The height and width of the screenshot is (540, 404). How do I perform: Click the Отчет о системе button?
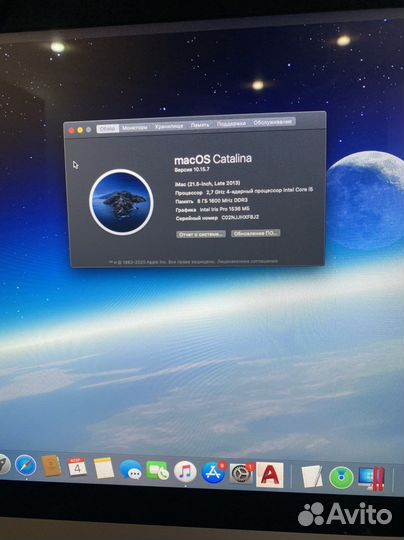point(201,234)
